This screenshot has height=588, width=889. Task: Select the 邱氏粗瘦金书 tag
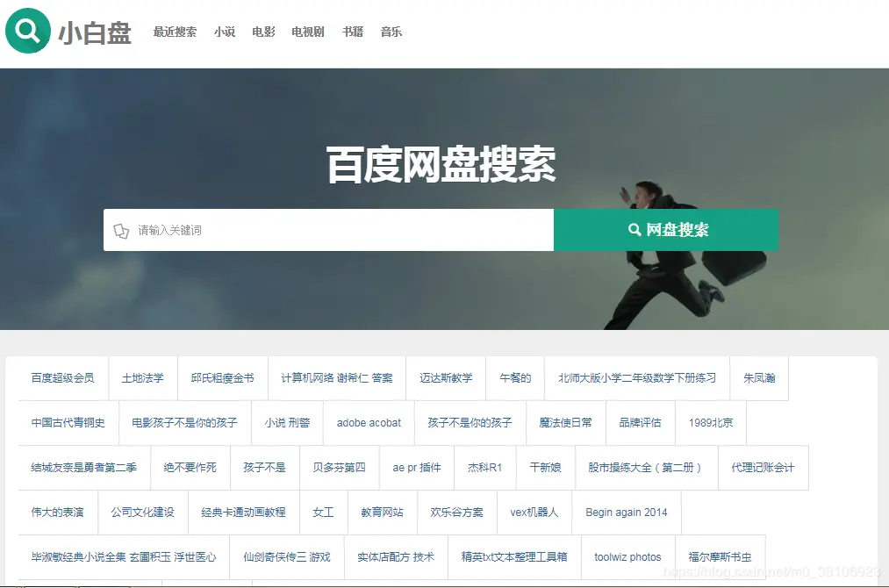[223, 378]
